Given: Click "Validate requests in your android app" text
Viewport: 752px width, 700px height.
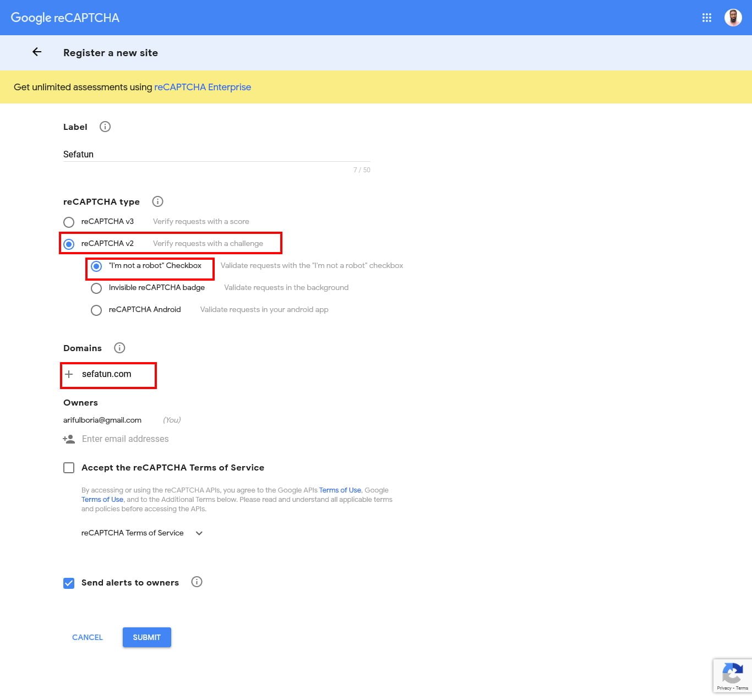Looking at the screenshot, I should click(x=264, y=309).
